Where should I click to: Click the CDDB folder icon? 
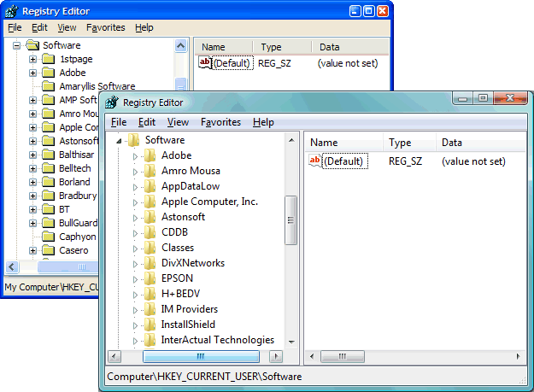tap(150, 232)
